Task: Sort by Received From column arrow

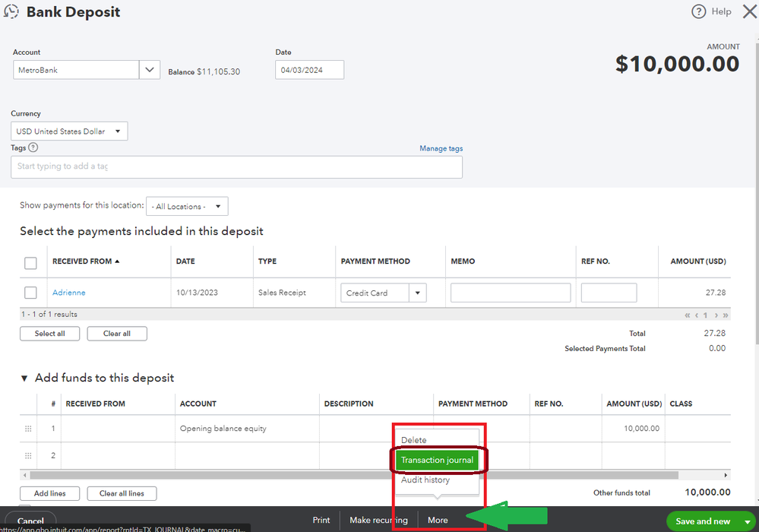Action: (117, 261)
